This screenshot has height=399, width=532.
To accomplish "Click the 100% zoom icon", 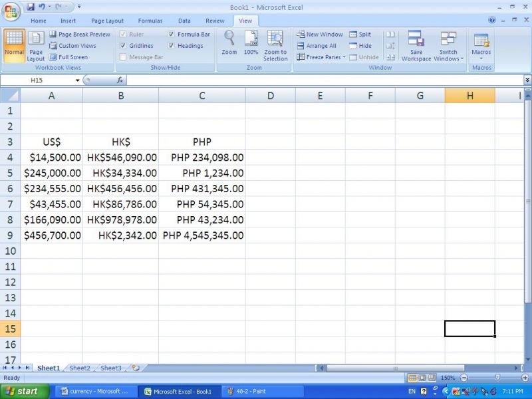I will point(251,45).
